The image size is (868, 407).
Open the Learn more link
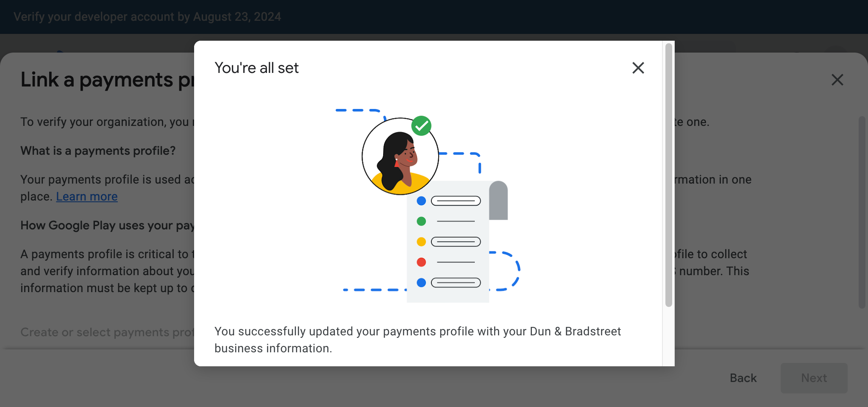pos(86,196)
